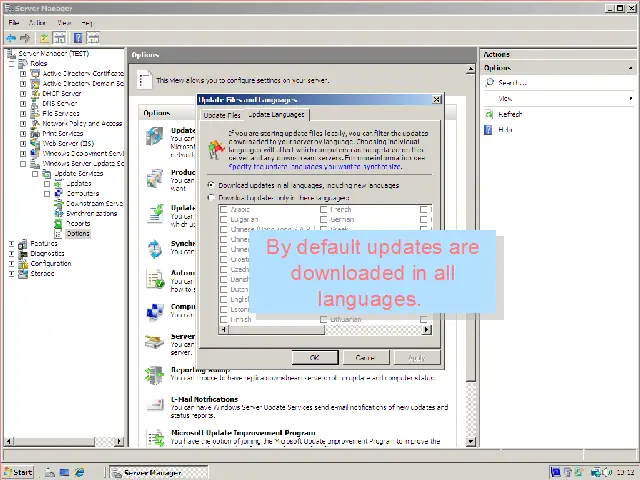Select Synchronizations in the console tree
Viewport: 640px width, 480px height.
[91, 213]
